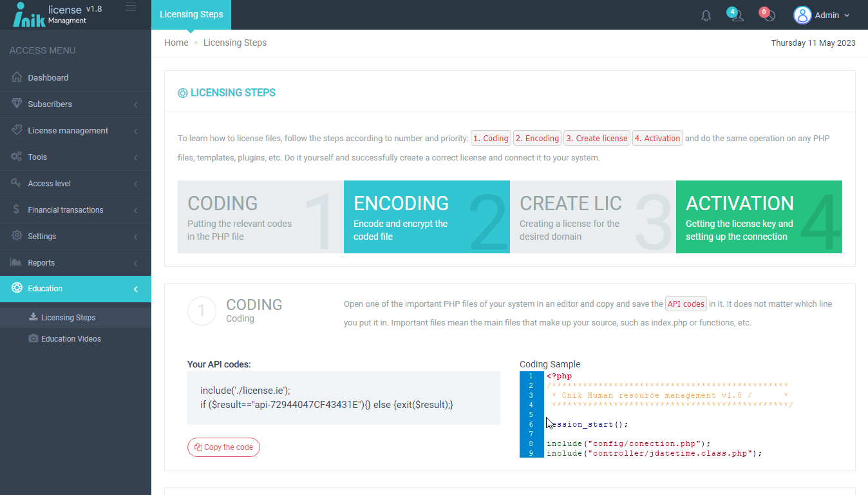Click the Financial transactions dollar icon
868x495 pixels.
[17, 209]
